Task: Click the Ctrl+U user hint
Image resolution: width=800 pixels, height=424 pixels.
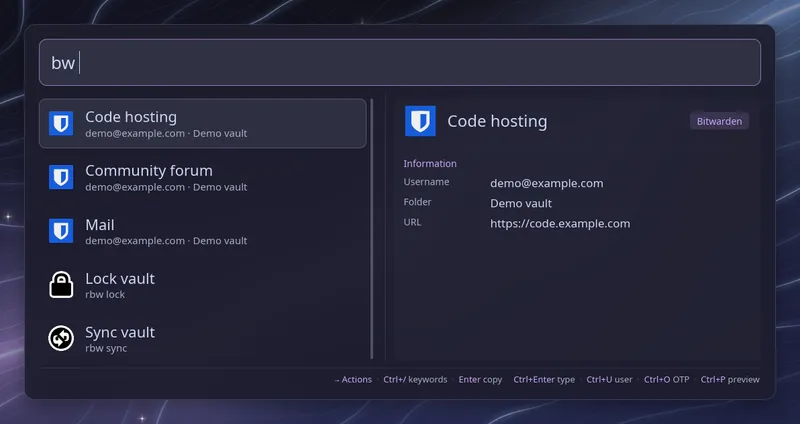Action: tap(609, 380)
